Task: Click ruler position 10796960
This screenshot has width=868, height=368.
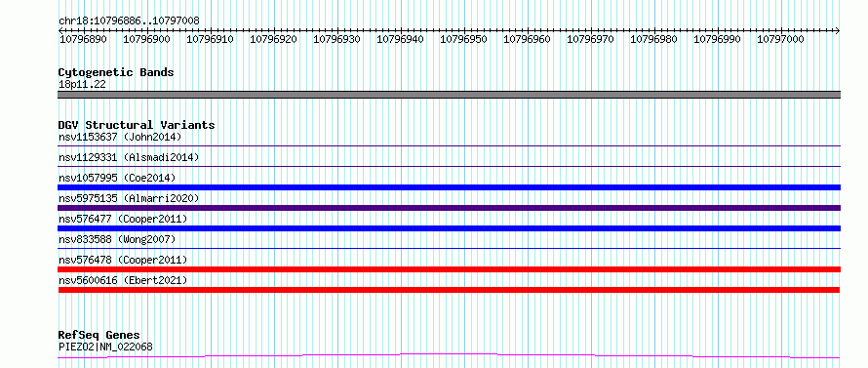Action: pos(527,39)
